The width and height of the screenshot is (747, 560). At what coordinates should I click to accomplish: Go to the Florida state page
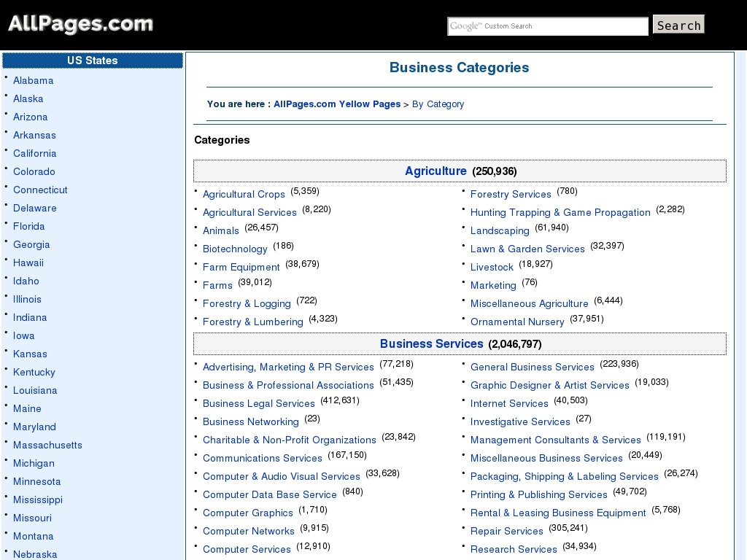coord(28,226)
